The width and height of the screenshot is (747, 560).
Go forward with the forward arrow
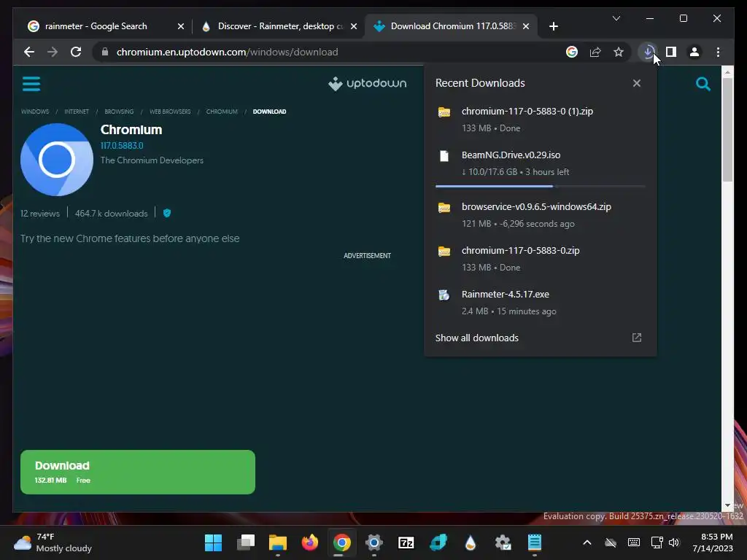(53, 52)
